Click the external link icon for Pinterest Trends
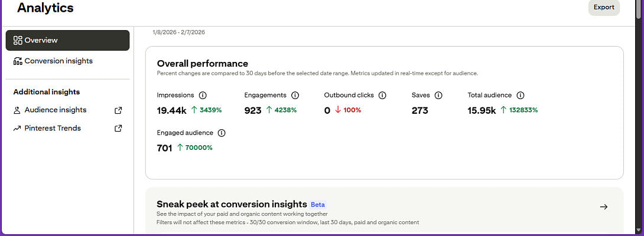644x236 pixels. (x=118, y=128)
